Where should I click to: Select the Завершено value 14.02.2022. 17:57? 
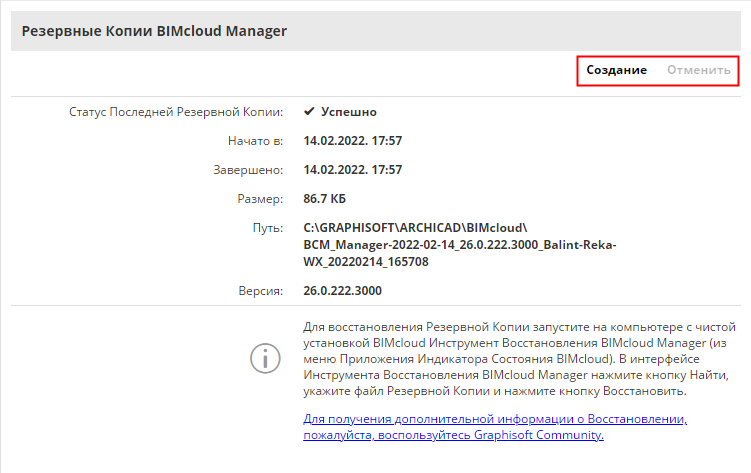[x=353, y=170]
